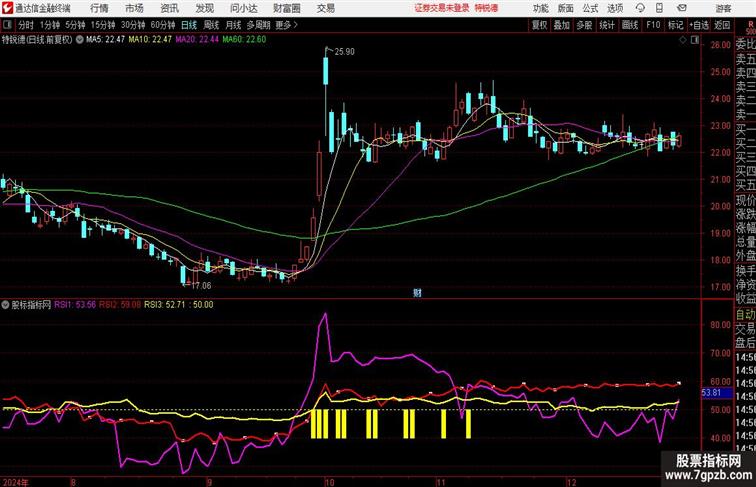Open the 公式 menu

tap(590, 8)
